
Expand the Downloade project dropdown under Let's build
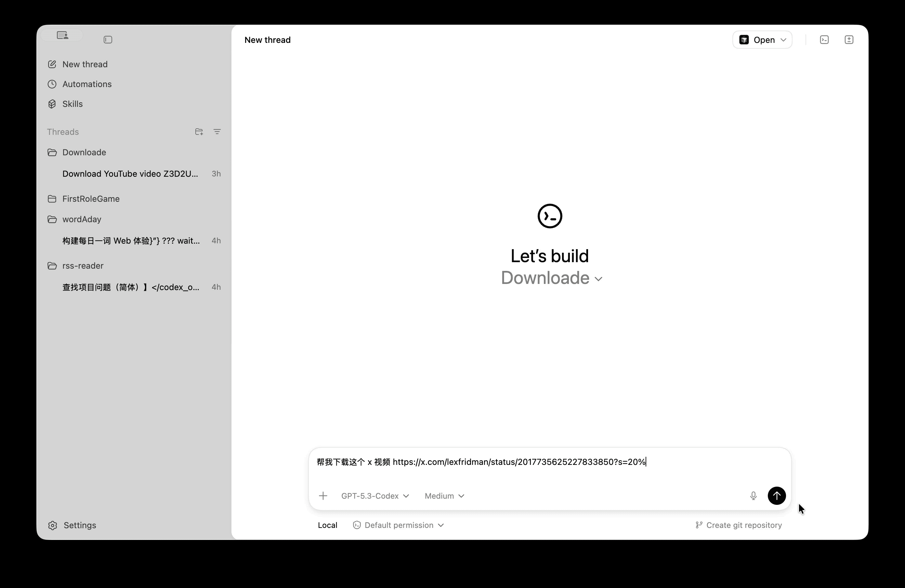coord(551,278)
